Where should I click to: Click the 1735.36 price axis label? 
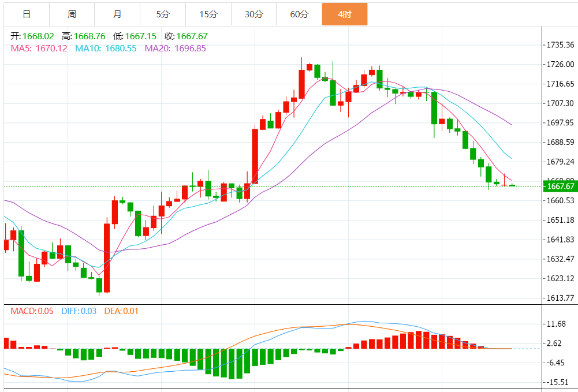560,45
